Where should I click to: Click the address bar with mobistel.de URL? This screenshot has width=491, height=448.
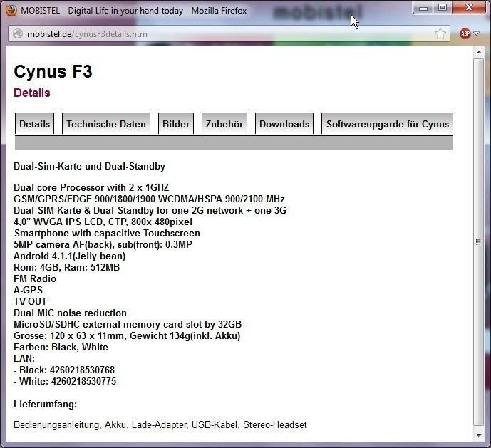(229, 33)
